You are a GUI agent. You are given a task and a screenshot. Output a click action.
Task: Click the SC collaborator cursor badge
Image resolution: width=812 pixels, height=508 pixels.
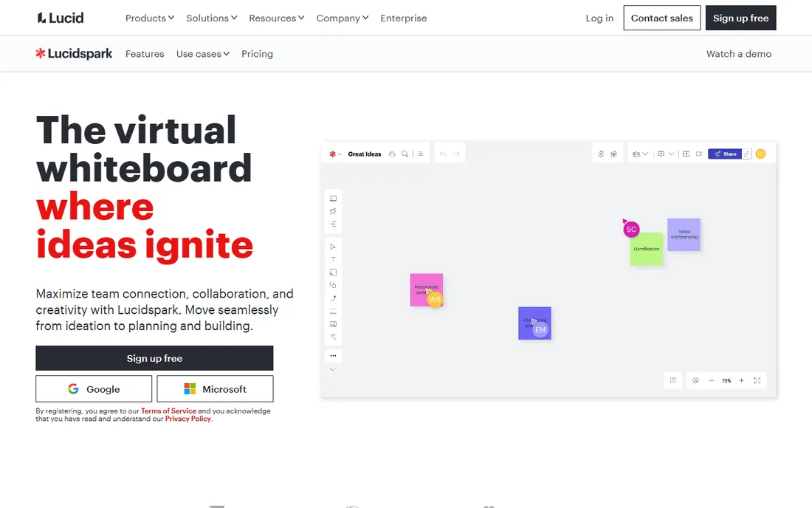click(x=631, y=230)
